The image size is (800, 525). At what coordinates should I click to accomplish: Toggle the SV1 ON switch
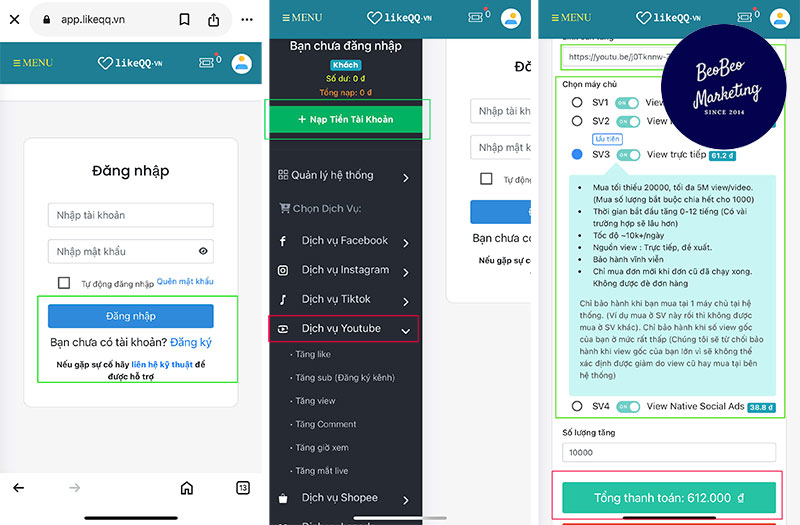click(x=627, y=103)
